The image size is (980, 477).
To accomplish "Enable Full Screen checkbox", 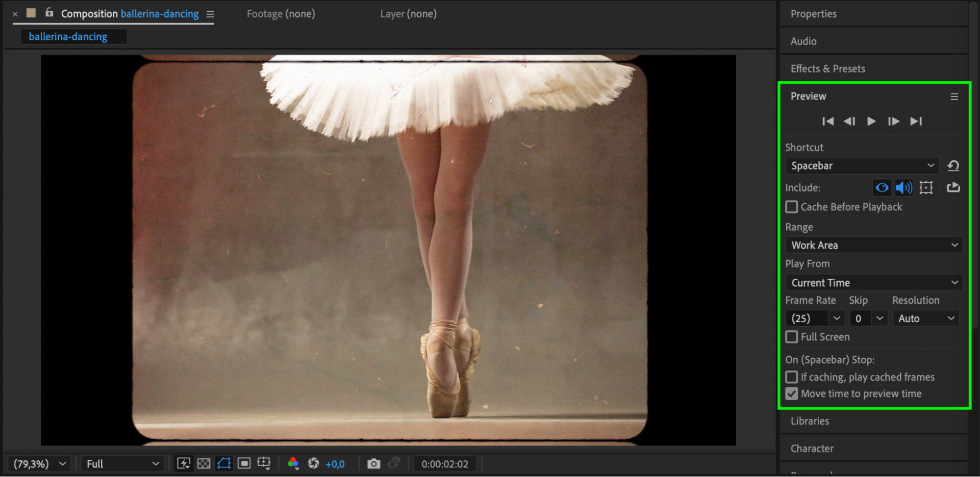I will coord(792,337).
